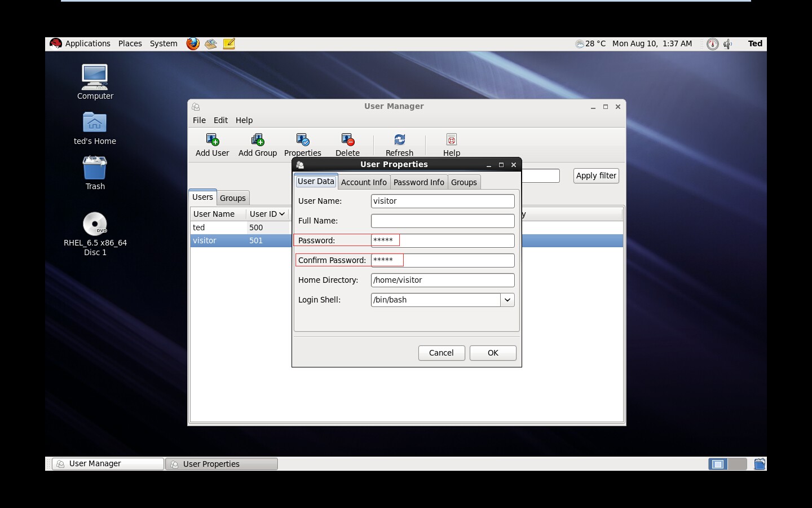Viewport: 812px width, 508px height.
Task: Click the User Manager taskbar button
Action: click(108, 464)
